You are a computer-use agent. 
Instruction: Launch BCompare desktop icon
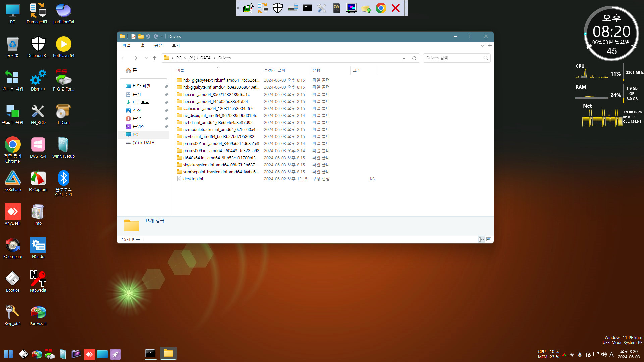coord(13,248)
